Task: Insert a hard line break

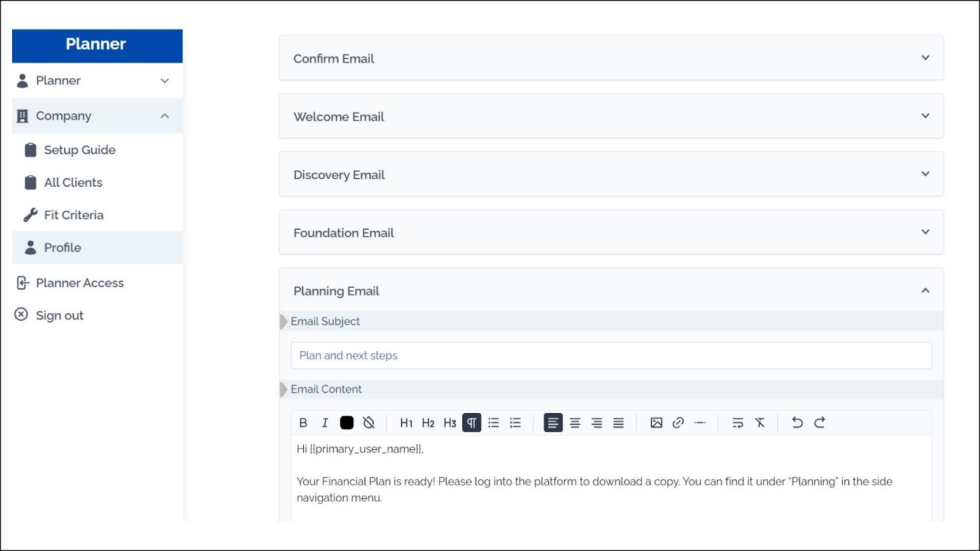Action: pos(738,422)
